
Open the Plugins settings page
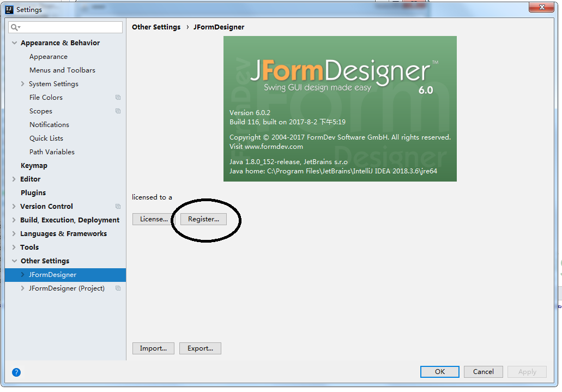(x=33, y=193)
